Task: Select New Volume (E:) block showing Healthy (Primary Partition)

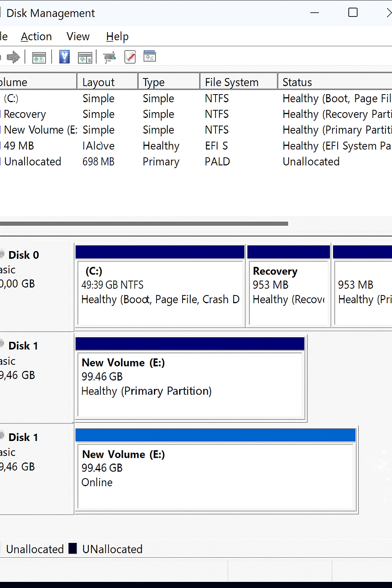Action: click(190, 378)
